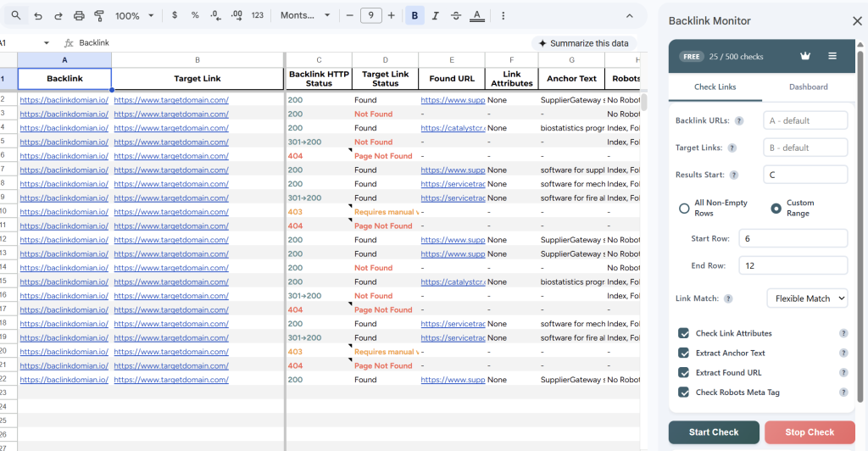Apply italic formatting

[x=436, y=15]
